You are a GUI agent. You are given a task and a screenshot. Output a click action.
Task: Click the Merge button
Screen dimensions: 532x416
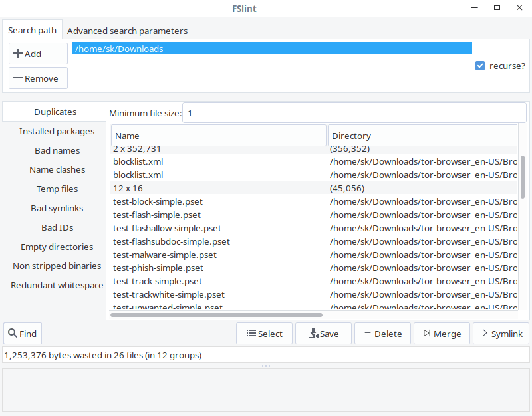442,334
